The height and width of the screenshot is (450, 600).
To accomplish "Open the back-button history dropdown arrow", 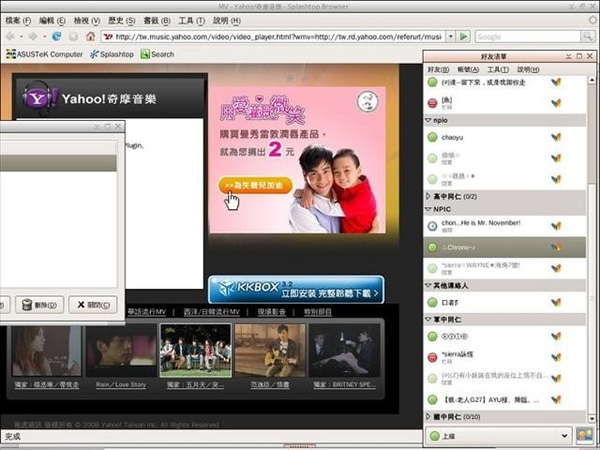I will click(x=21, y=36).
